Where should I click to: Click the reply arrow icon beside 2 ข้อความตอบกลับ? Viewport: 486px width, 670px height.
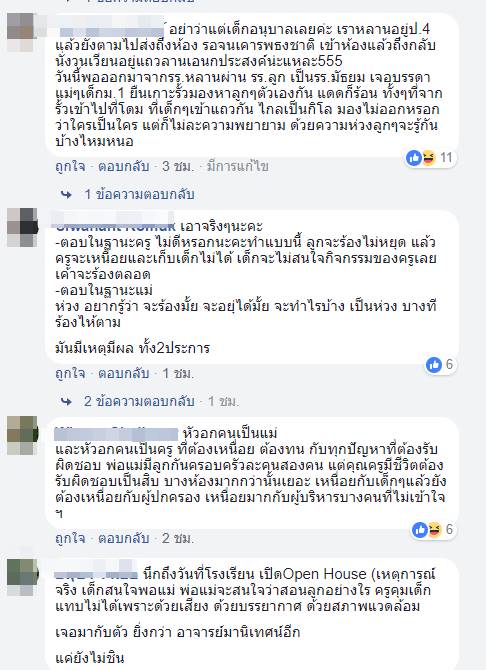pos(66,402)
